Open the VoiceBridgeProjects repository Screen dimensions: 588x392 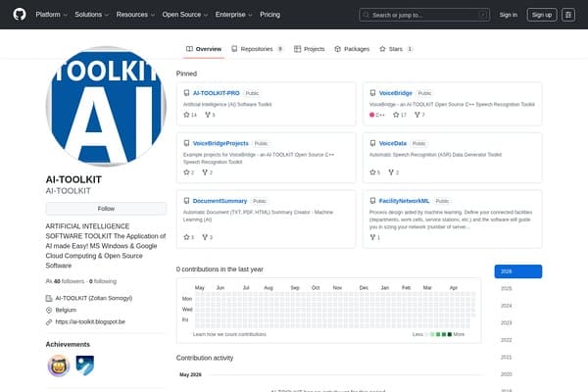point(220,143)
